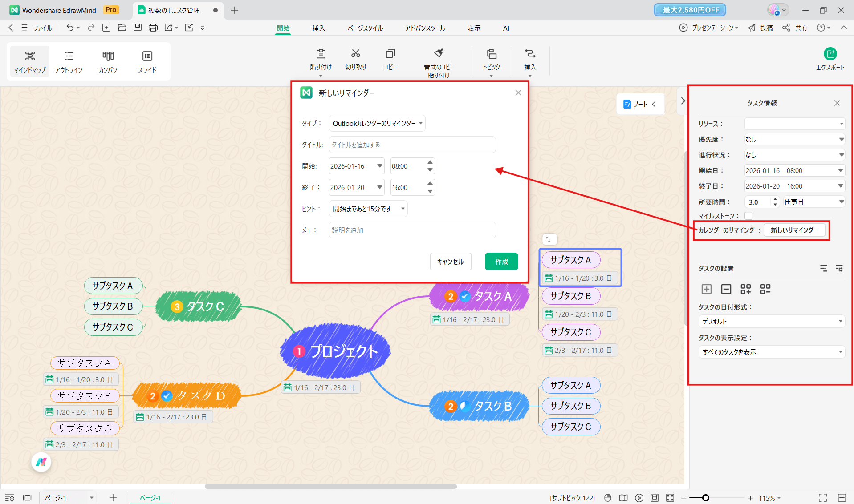The height and width of the screenshot is (504, 854).
Task: Select the アウトライン view mode
Action: click(69, 61)
